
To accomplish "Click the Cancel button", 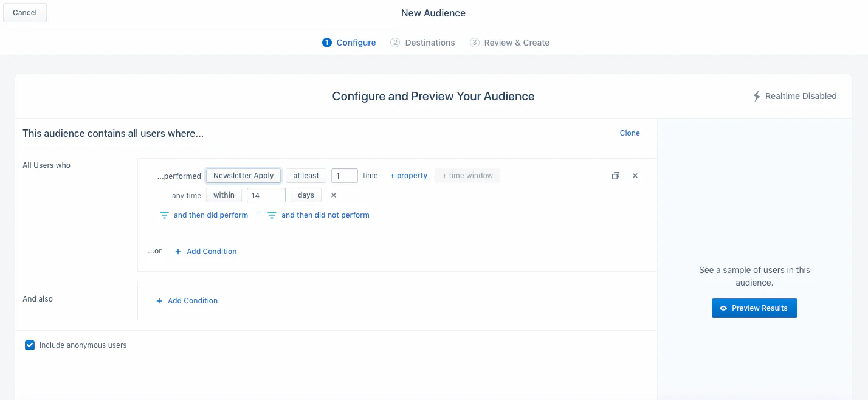I will pyautogui.click(x=25, y=13).
